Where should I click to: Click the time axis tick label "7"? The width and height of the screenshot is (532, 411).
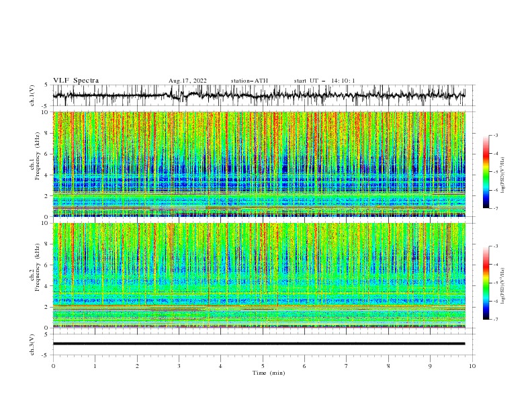tap(347, 366)
